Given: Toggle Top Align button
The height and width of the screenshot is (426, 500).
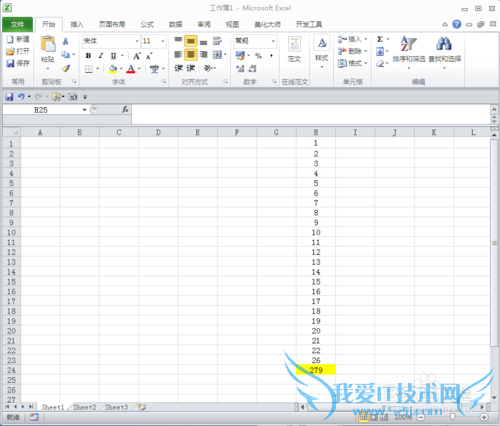Looking at the screenshot, I should pos(178,41).
